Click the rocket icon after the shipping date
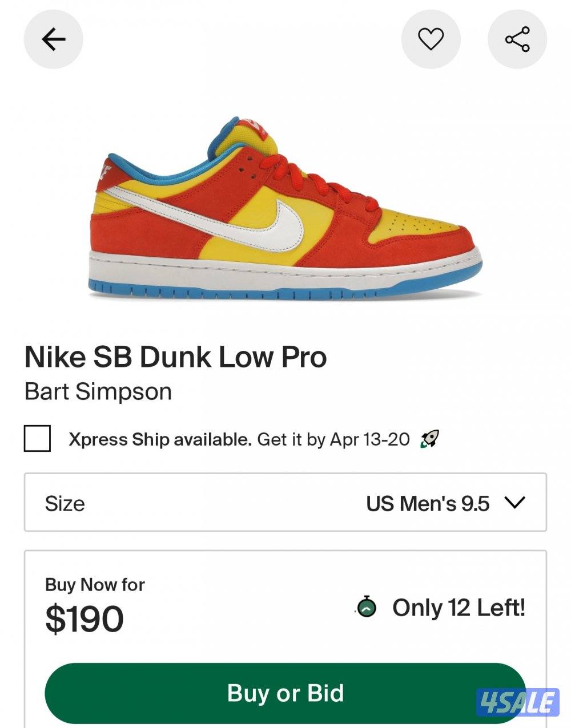571x728 pixels. click(429, 439)
